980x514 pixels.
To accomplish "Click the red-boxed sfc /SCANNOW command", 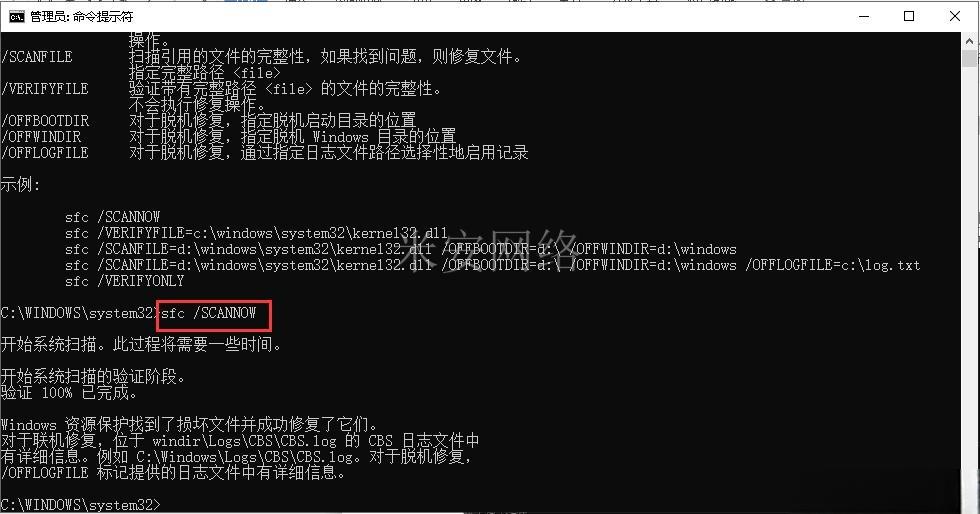I will coord(209,313).
